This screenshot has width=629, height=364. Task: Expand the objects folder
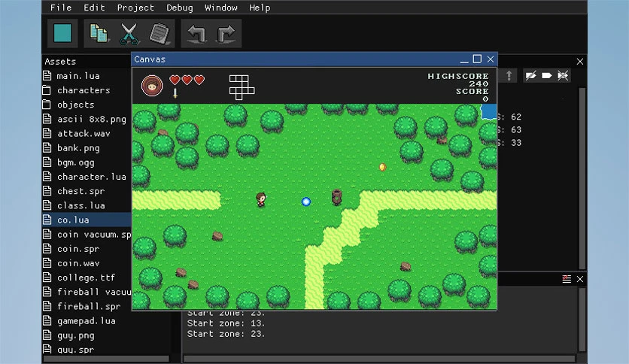[76, 105]
